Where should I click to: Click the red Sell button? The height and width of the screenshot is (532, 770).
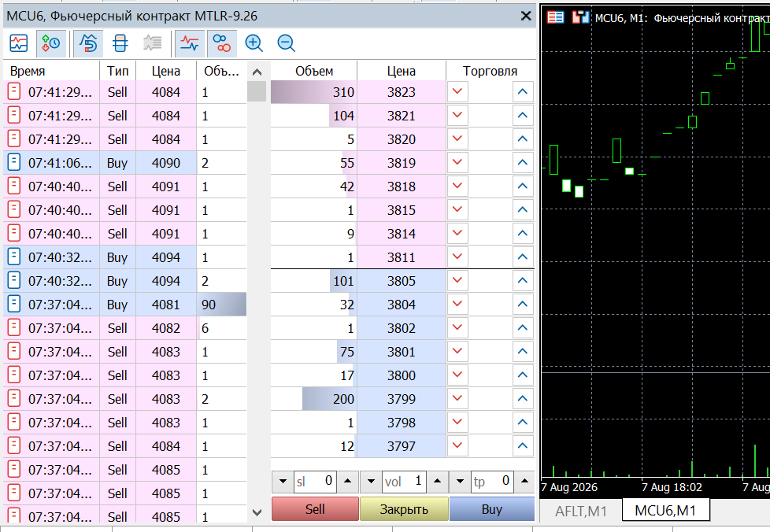pyautogui.click(x=315, y=509)
